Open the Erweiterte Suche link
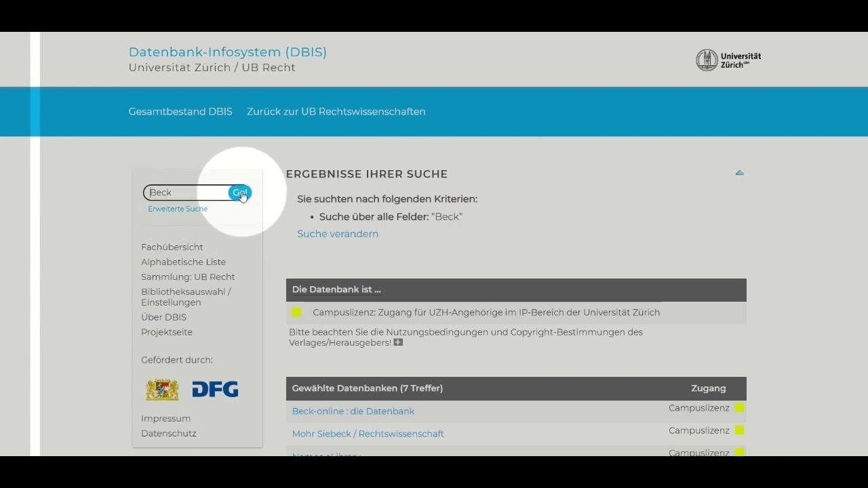 click(178, 209)
